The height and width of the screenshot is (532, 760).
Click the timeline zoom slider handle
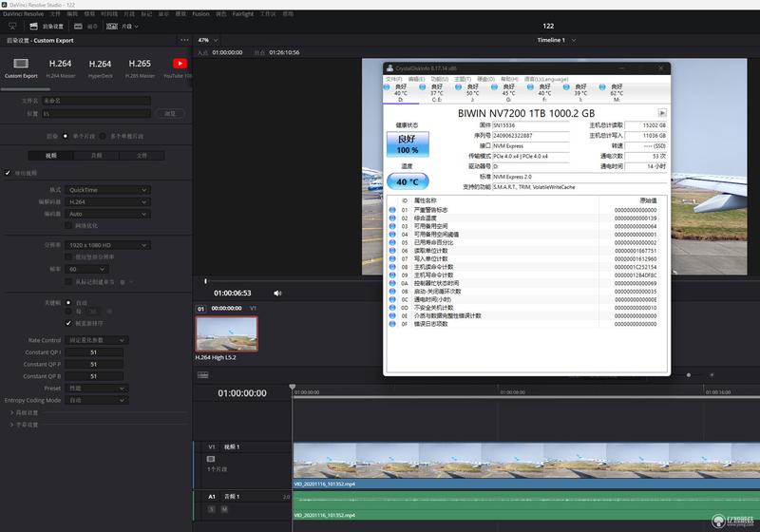point(688,375)
